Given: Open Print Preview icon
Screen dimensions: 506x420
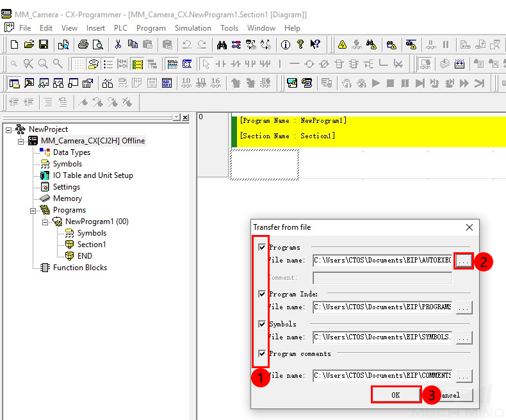Looking at the screenshot, I should point(97,45).
